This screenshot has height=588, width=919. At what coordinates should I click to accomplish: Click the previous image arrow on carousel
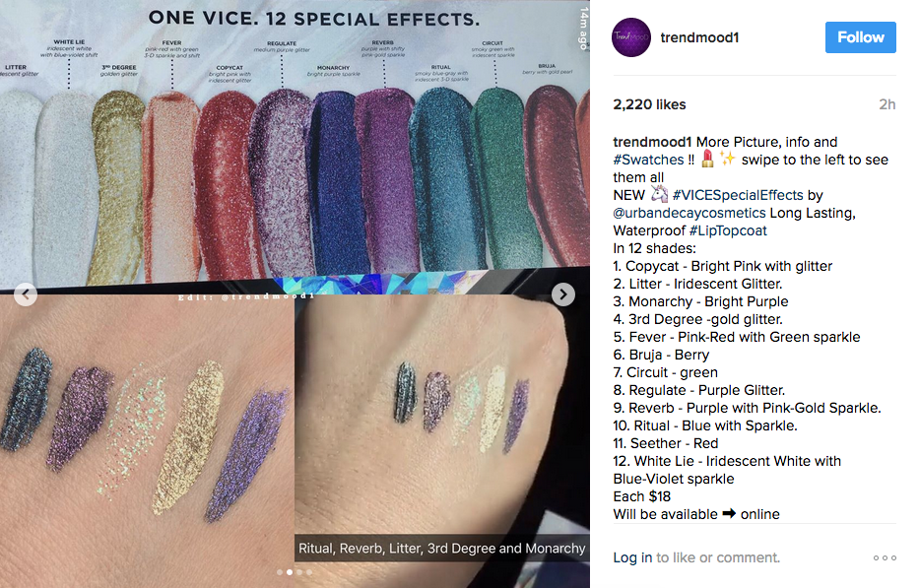click(26, 294)
